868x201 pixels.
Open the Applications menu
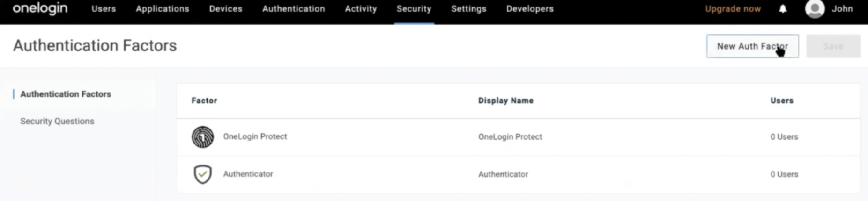click(163, 9)
